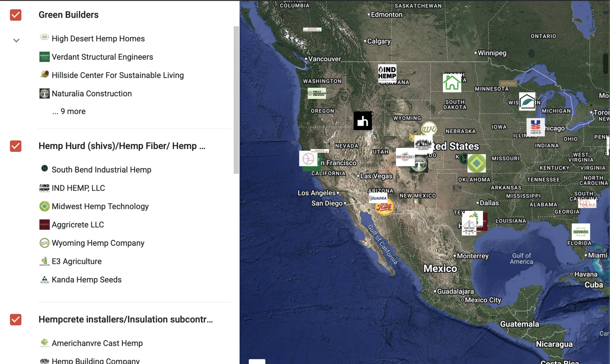610x364 pixels.
Task: Toggle the Hemp Hurd layer checkbox
Action: tap(16, 146)
